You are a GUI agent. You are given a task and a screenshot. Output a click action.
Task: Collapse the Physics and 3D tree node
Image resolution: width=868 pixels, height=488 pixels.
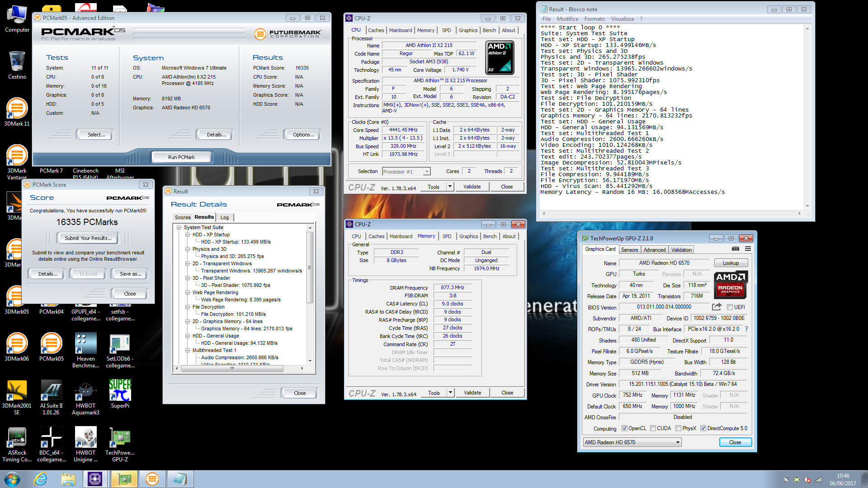[188, 249]
